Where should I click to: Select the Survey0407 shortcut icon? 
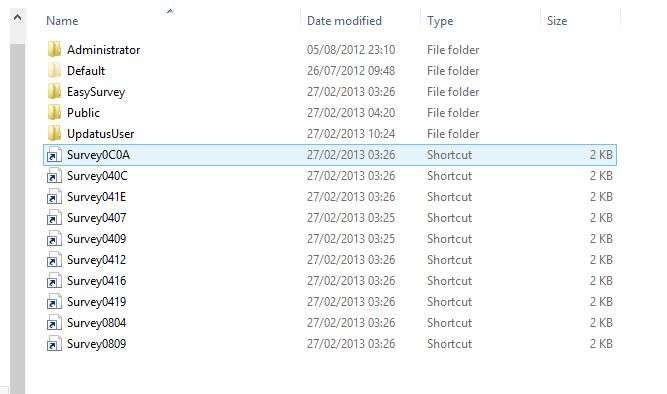[54, 218]
